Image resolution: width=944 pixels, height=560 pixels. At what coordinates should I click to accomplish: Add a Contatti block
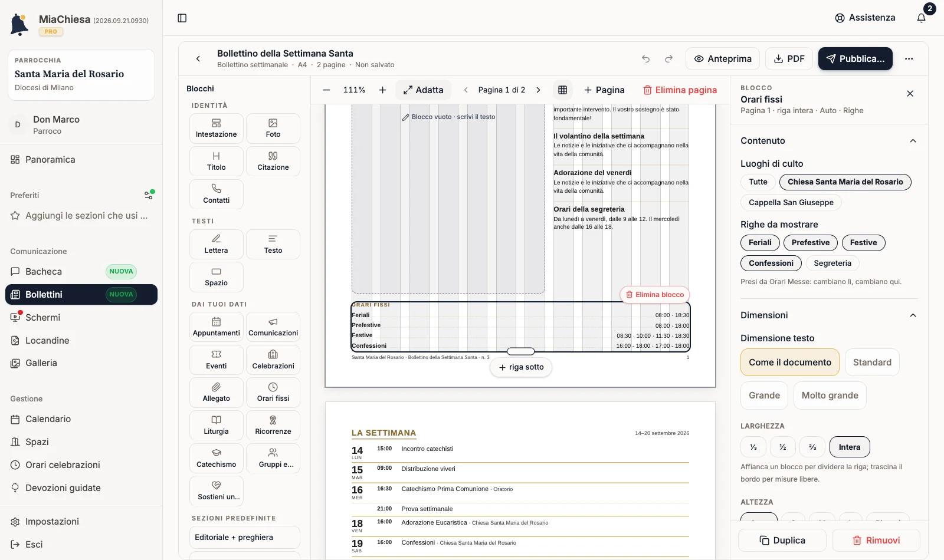pos(217,195)
